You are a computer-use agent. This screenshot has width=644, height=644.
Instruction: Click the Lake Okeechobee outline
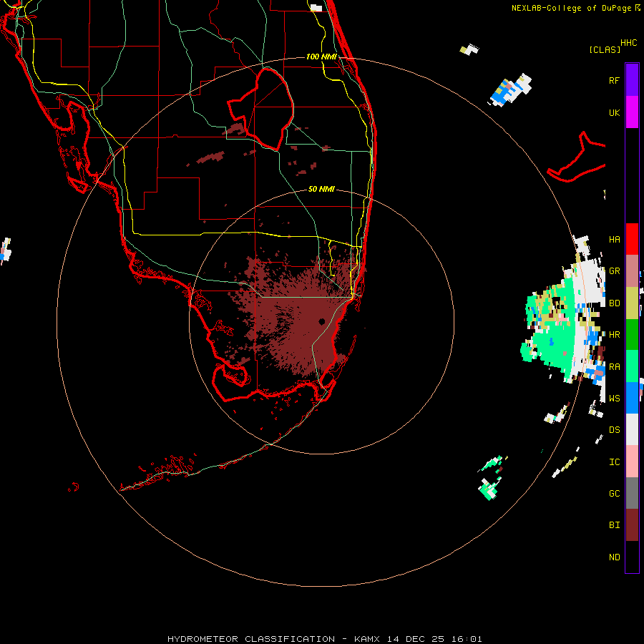point(261,109)
